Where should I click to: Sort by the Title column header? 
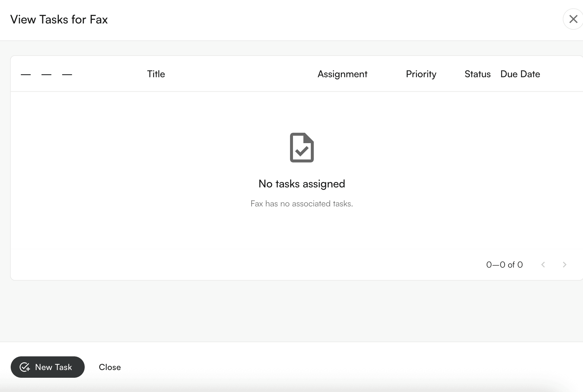[156, 74]
